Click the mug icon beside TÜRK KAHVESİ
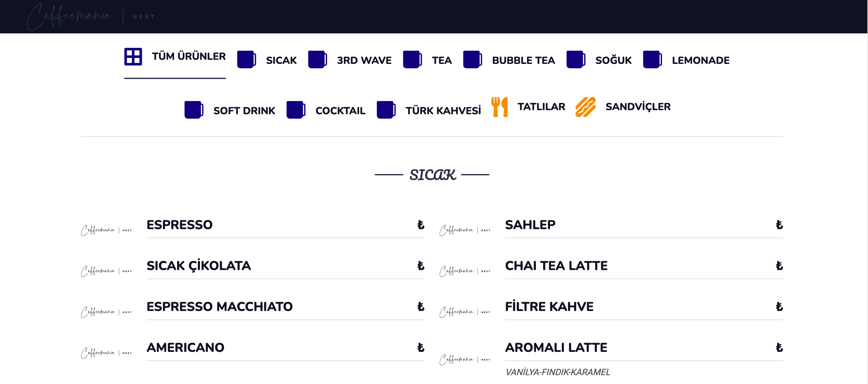This screenshot has height=384, width=868. [x=386, y=110]
